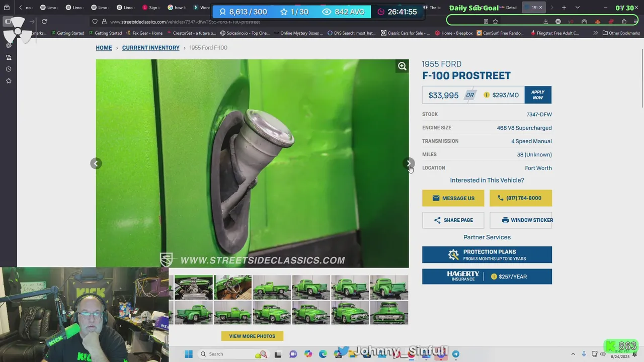Image resolution: width=644 pixels, height=362 pixels.
Task: Toggle reader view icon in the address bar
Action: (x=486, y=22)
